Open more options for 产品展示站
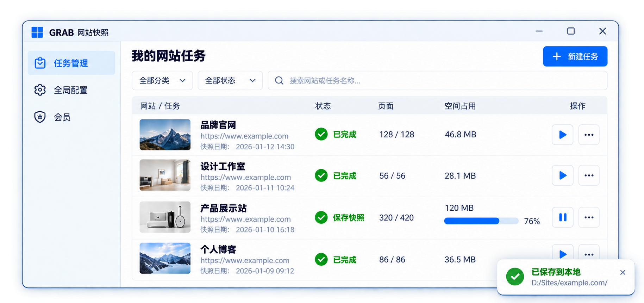Image resolution: width=644 pixels, height=303 pixels. click(x=589, y=217)
